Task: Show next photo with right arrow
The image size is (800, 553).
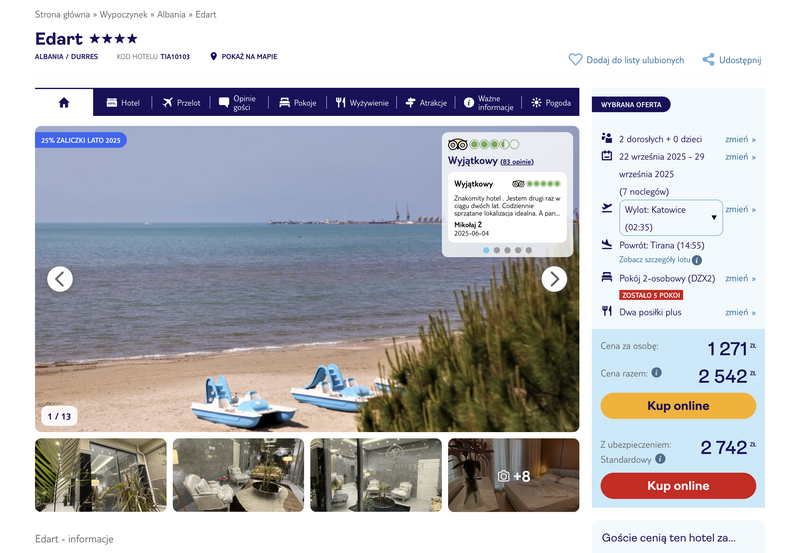Action: (x=554, y=279)
